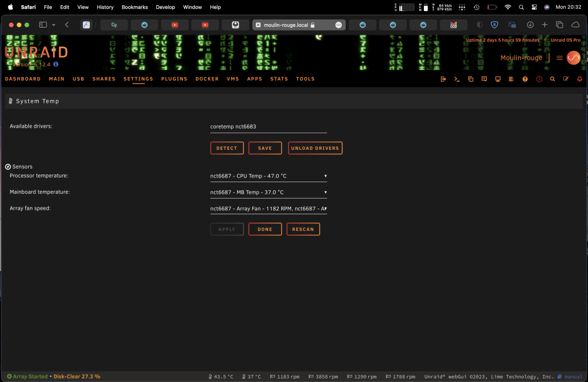
Task: Open the File Manager stacked-squares icon
Action: click(x=470, y=79)
